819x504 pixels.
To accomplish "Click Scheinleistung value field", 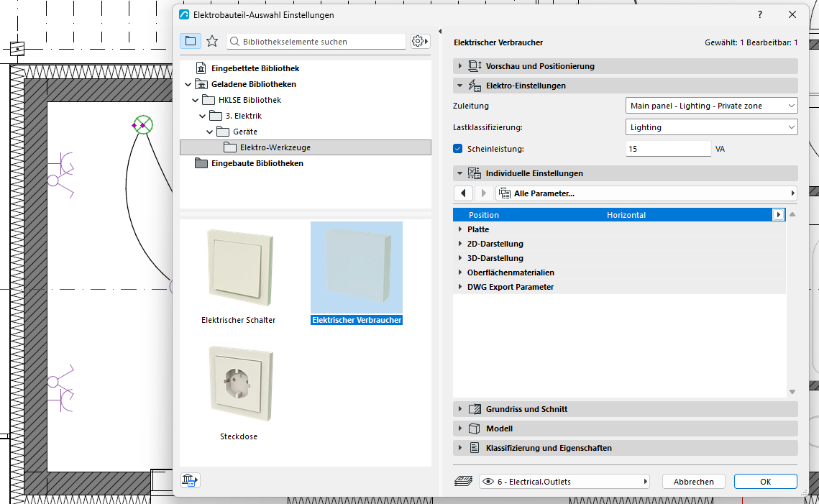I will [x=668, y=149].
